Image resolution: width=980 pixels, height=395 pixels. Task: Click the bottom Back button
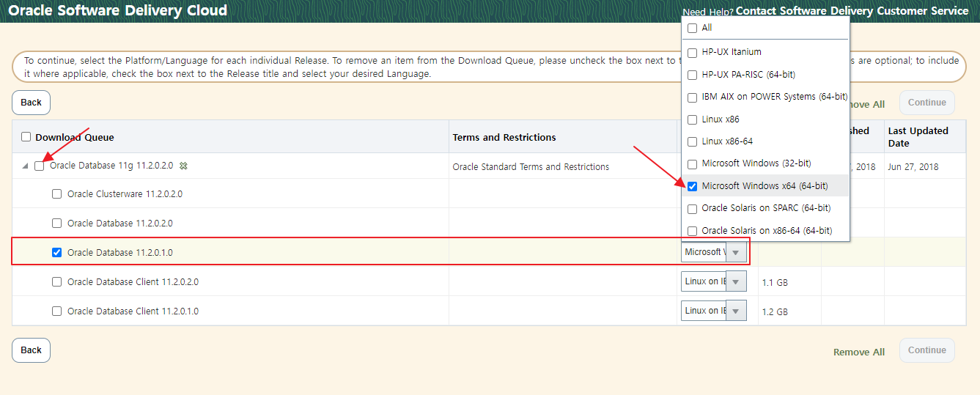pyautogui.click(x=31, y=350)
